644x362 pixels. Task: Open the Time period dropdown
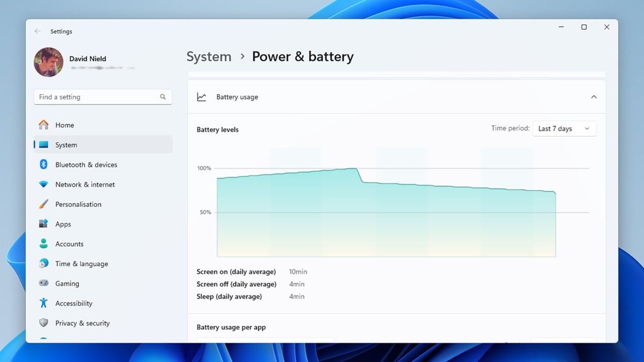tap(565, 128)
